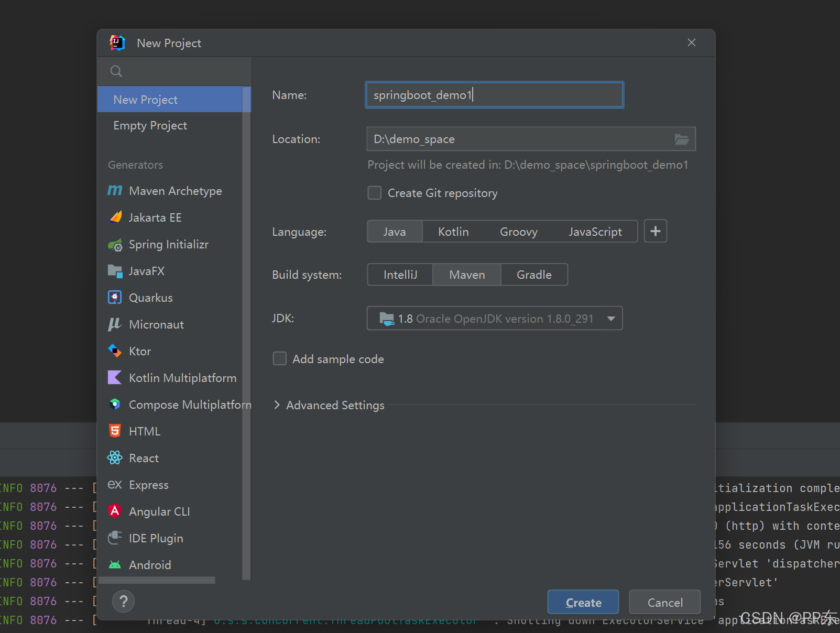
Task: Enable Add sample code checkbox
Action: [280, 358]
